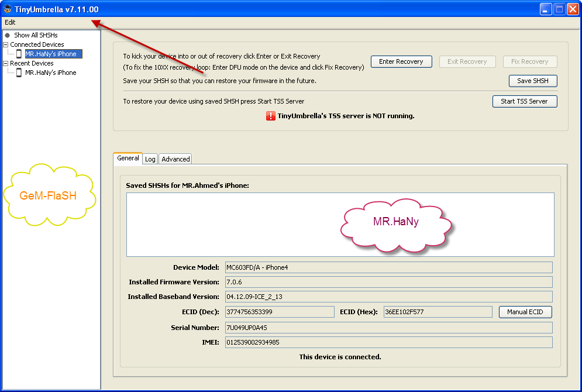Click the Manual ECID button
This screenshot has width=582, height=392.
point(525,312)
